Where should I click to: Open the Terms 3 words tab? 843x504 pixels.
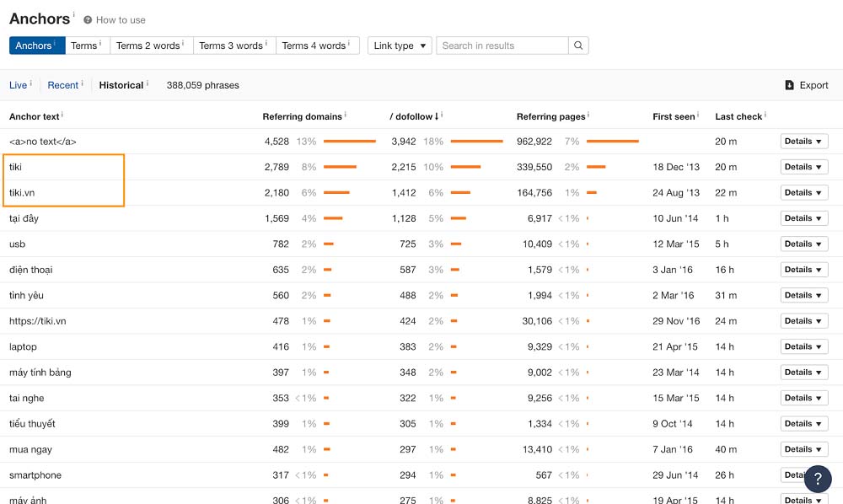(234, 46)
